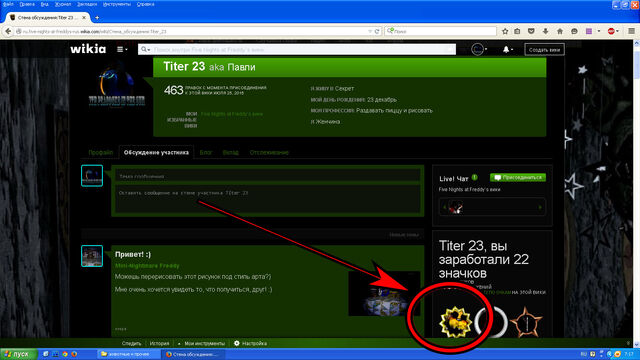The image size is (640, 360).
Task: Click the Windows Пуск start button
Action: pyautogui.click(x=18, y=354)
